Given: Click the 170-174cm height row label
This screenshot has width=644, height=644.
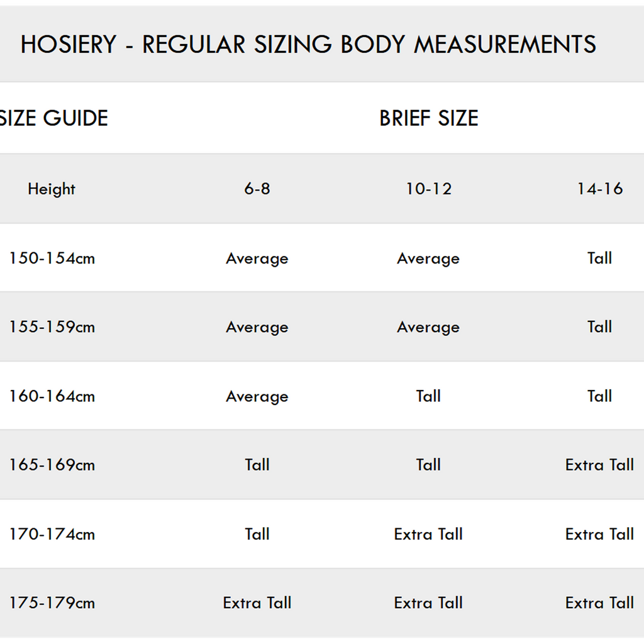Looking at the screenshot, I should coord(52,535).
